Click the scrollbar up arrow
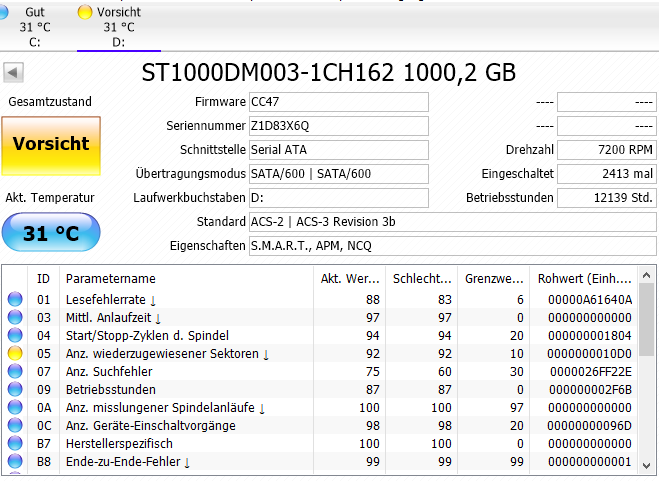 point(646,276)
